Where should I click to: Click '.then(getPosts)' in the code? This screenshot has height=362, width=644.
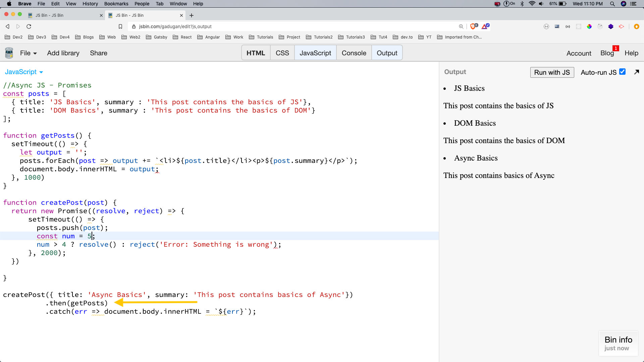coord(76,303)
